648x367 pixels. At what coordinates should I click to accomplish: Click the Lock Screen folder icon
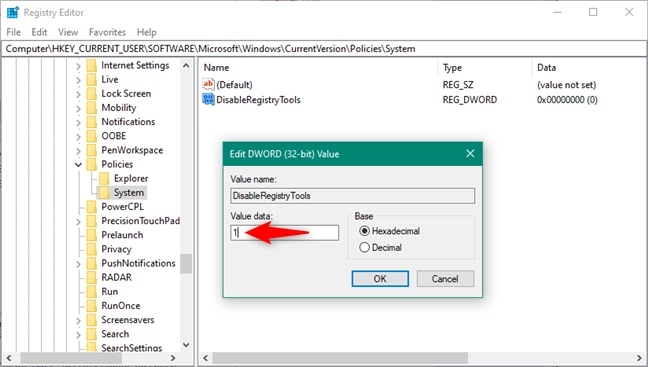[x=92, y=93]
